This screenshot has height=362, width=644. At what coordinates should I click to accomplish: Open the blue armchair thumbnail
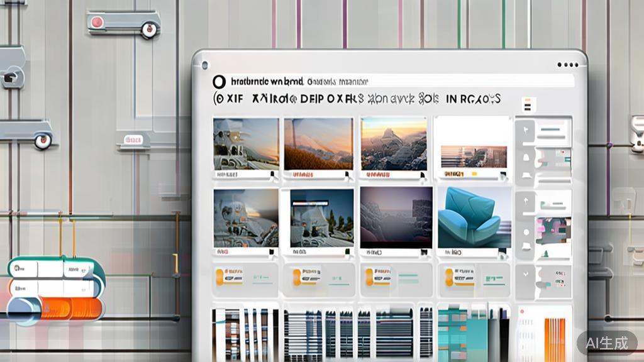(474, 217)
